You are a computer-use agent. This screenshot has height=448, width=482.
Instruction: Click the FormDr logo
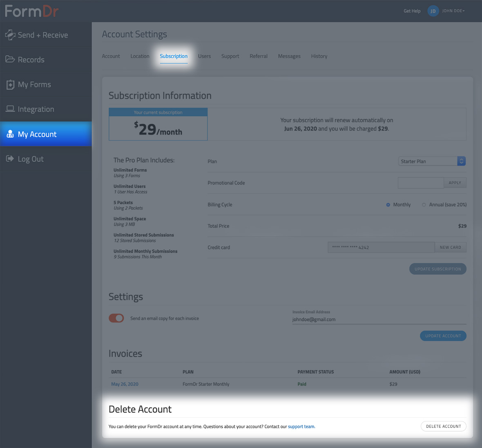[31, 11]
